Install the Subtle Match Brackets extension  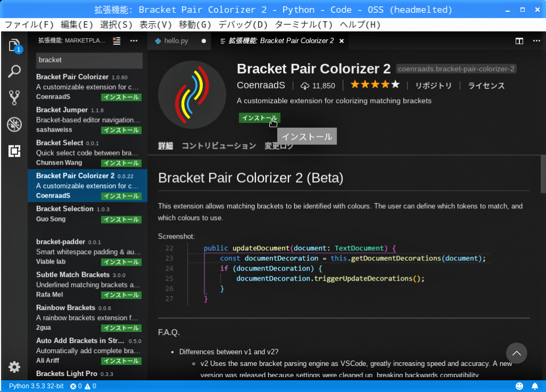point(121,295)
